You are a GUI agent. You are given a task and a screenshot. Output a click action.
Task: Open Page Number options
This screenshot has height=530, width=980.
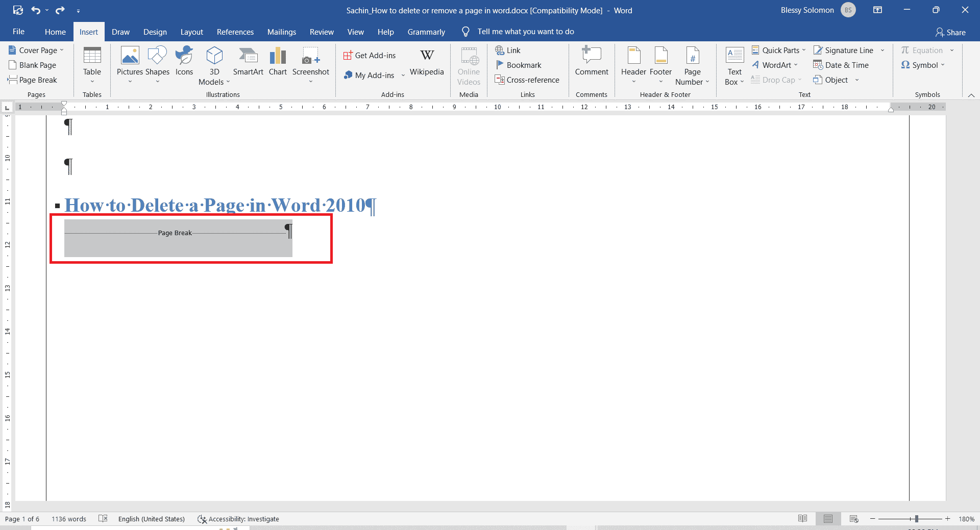coord(692,65)
